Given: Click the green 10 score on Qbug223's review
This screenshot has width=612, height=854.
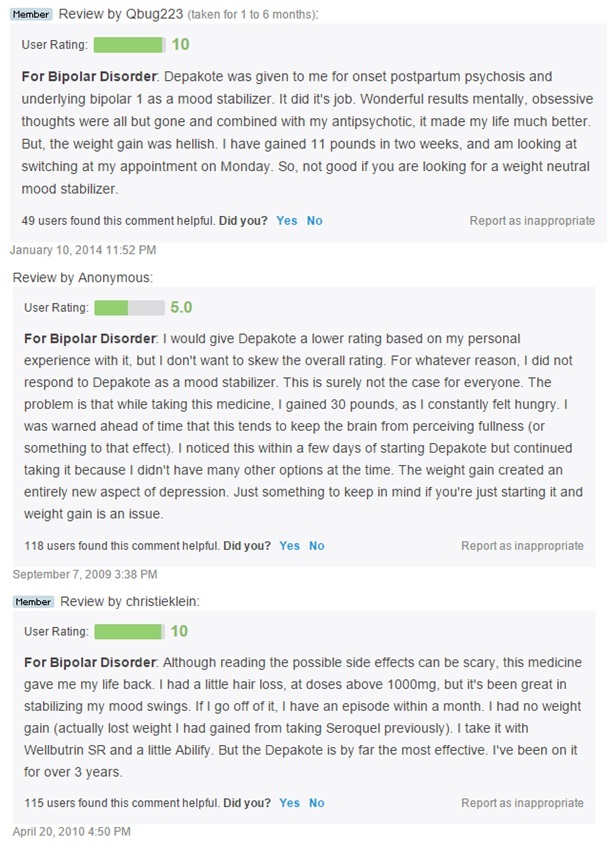Looking at the screenshot, I should [x=180, y=45].
